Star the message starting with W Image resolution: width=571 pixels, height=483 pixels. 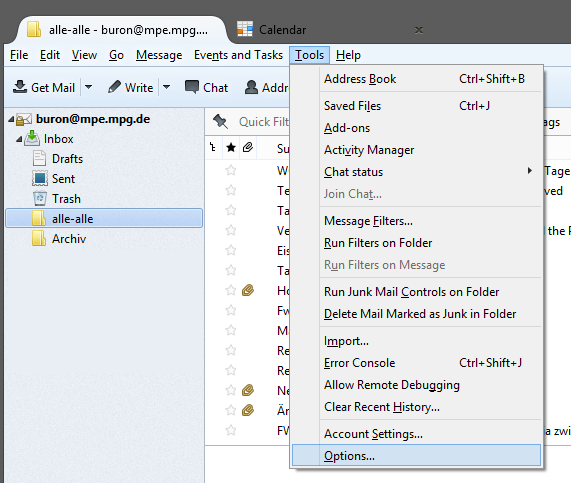click(231, 170)
